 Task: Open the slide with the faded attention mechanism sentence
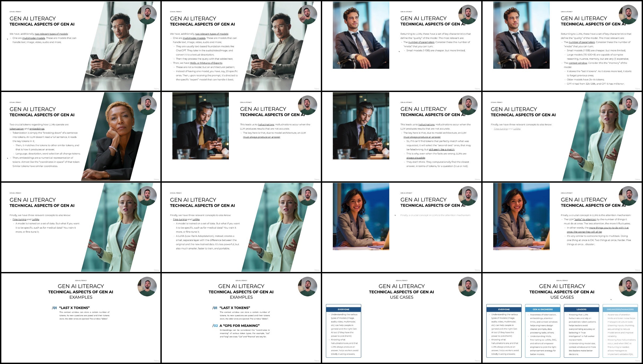point(401,227)
